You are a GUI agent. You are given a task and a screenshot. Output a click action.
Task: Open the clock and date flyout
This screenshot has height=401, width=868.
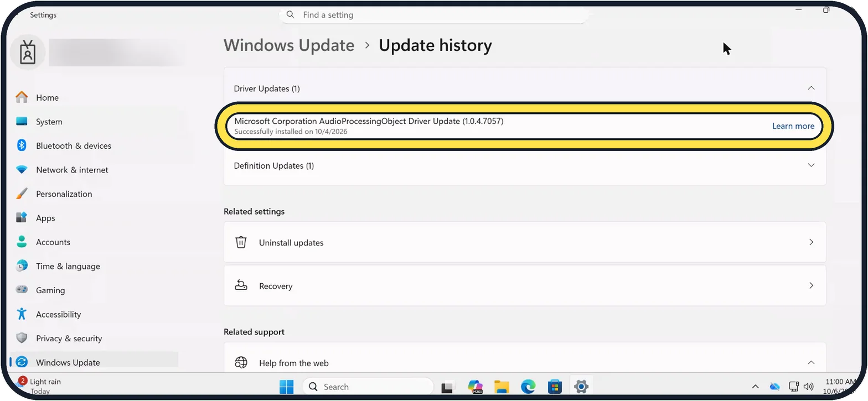pyautogui.click(x=840, y=386)
